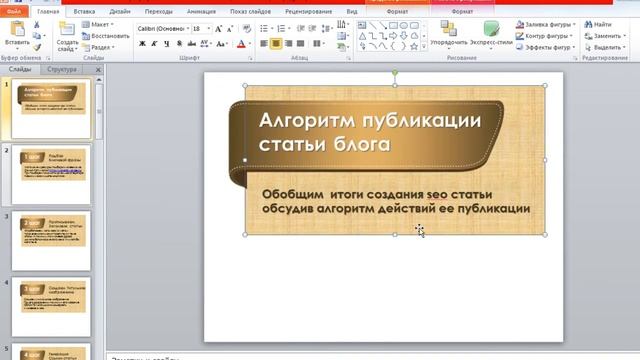Increase list indent level icon
Image resolution: width=640 pixels, height=360 pixels.
[312, 28]
